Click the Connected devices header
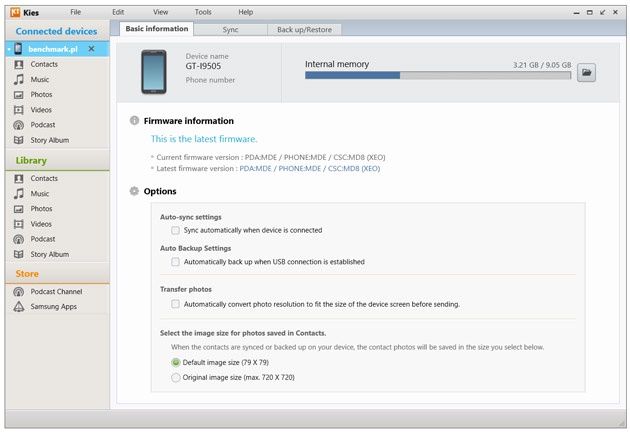Screen dimensions: 630x432 pos(56,31)
